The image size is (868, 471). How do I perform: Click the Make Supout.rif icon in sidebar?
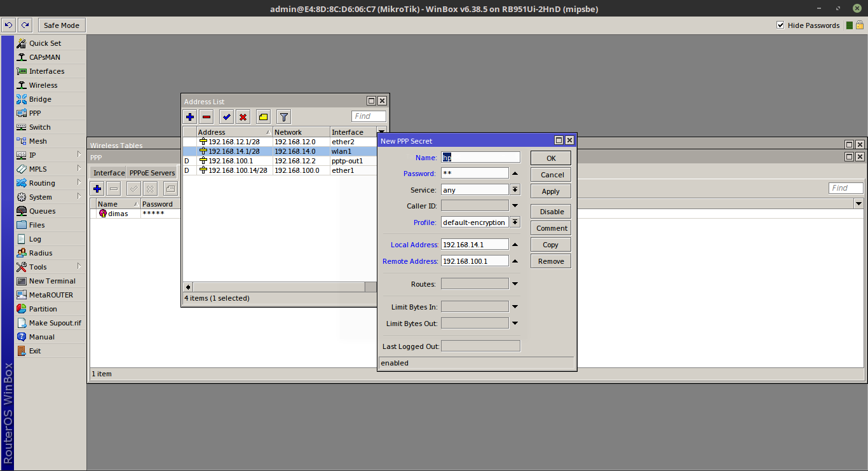tap(22, 323)
